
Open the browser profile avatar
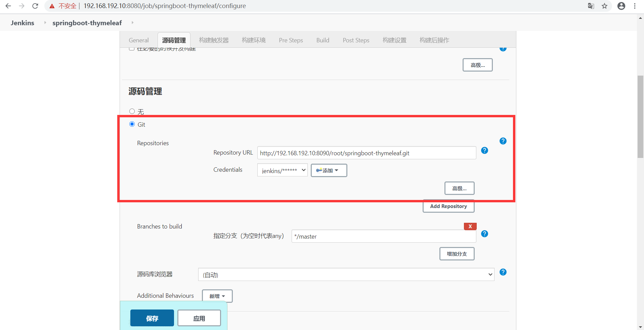pos(621,6)
